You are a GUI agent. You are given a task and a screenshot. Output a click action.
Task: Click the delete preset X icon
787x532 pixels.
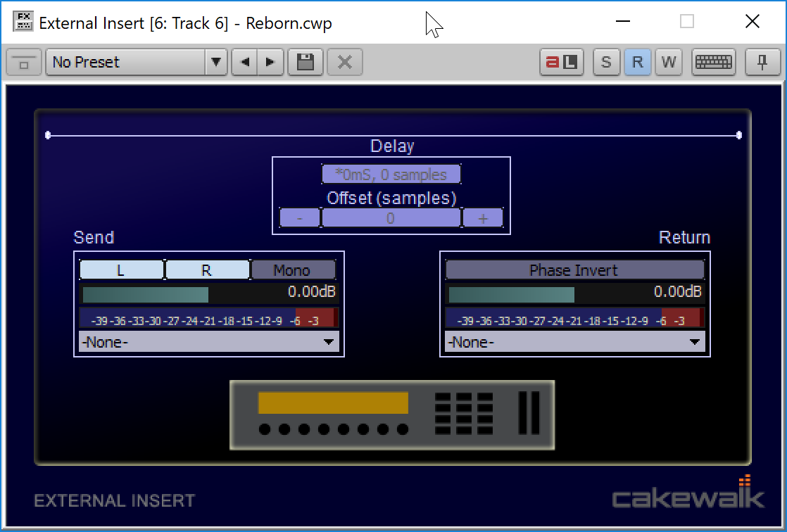(x=344, y=62)
